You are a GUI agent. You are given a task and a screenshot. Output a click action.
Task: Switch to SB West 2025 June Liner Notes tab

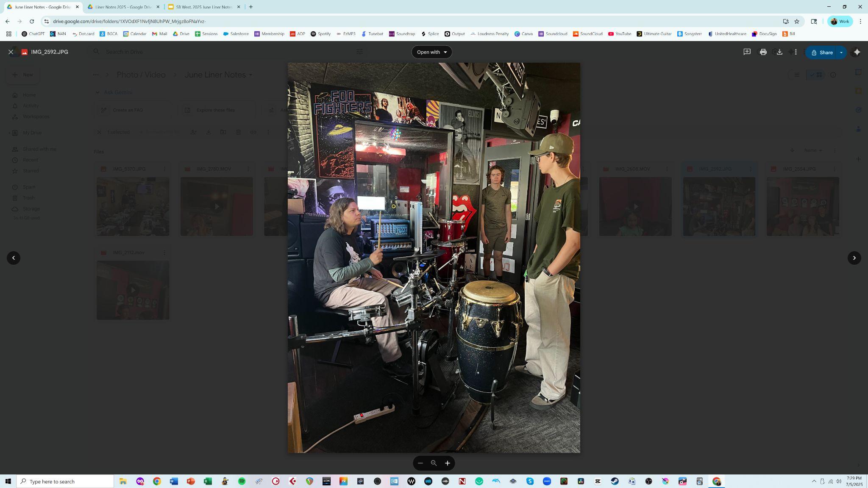(204, 7)
